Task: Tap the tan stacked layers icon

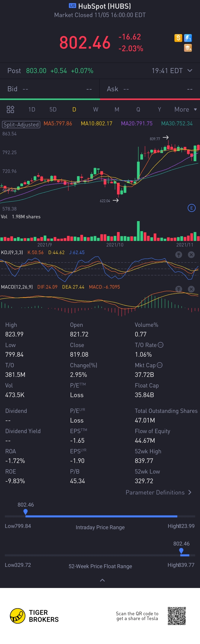Action: click(x=188, y=48)
